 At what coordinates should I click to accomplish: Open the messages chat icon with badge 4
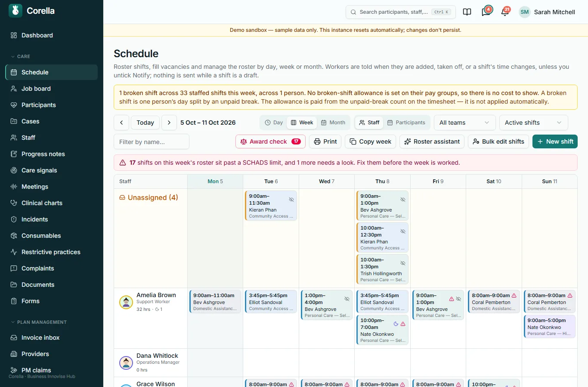tap(486, 12)
